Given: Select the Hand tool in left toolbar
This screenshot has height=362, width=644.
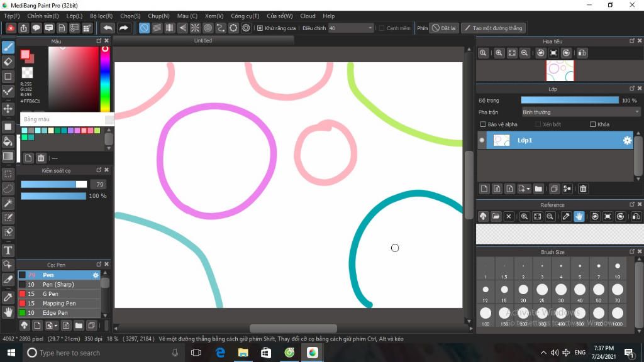Looking at the screenshot, I should point(8,312).
